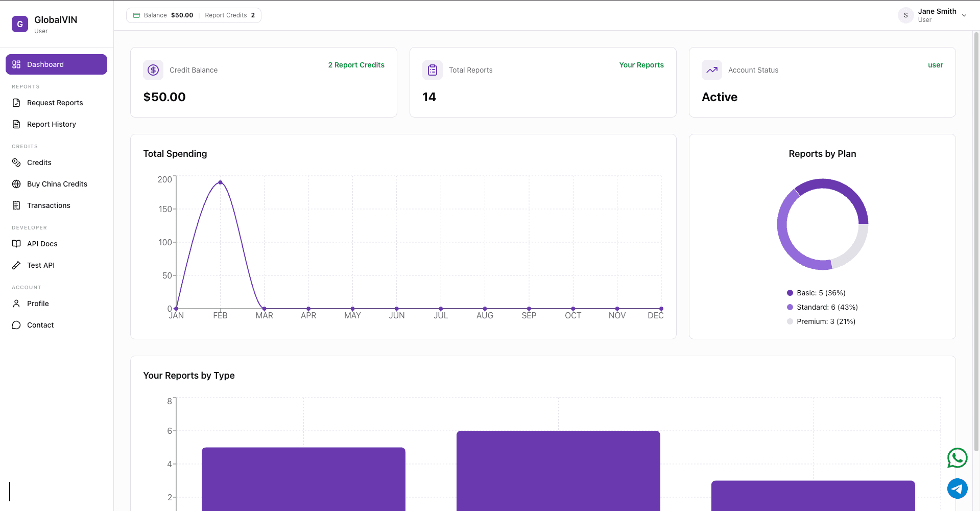This screenshot has width=980, height=511.
Task: Open the Contact speech bubble icon
Action: click(x=17, y=324)
